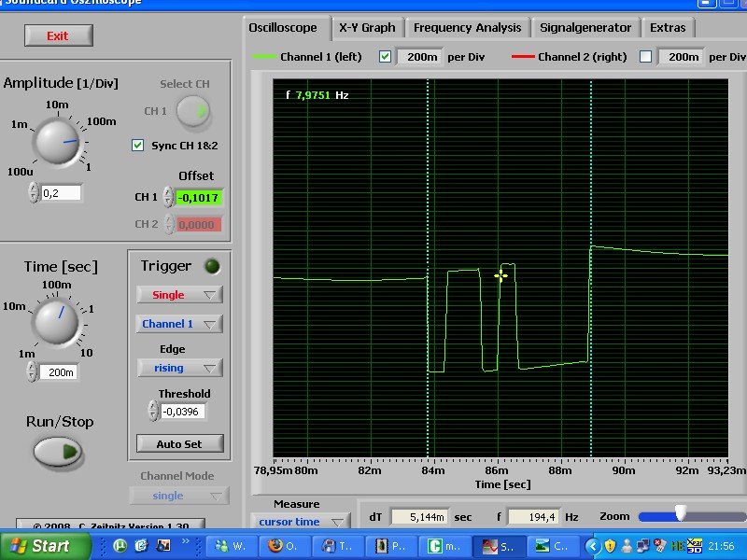The height and width of the screenshot is (560, 747).
Task: Click the Amplitude knob
Action: pos(57,142)
